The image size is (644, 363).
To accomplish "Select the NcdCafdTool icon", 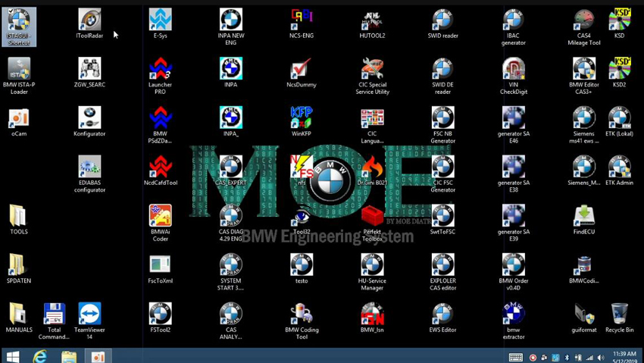I will 160,171.
